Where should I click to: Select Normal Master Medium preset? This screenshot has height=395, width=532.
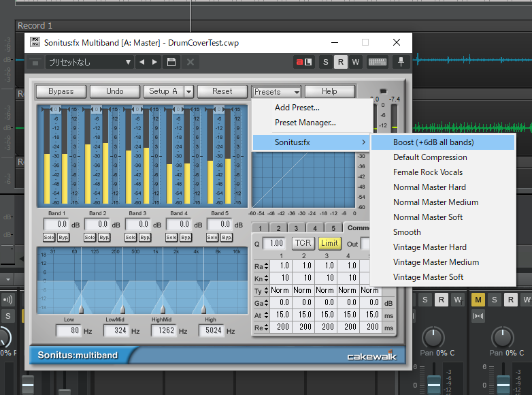(443, 202)
